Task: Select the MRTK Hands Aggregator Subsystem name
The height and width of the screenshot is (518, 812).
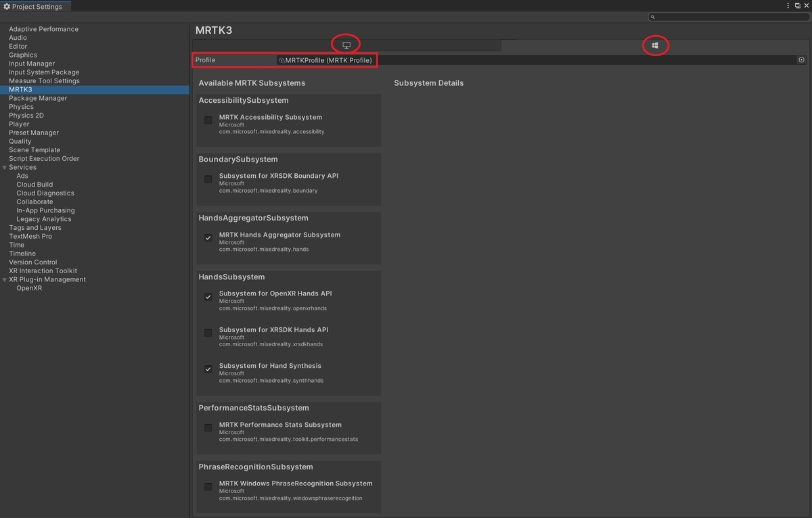Action: pos(279,235)
